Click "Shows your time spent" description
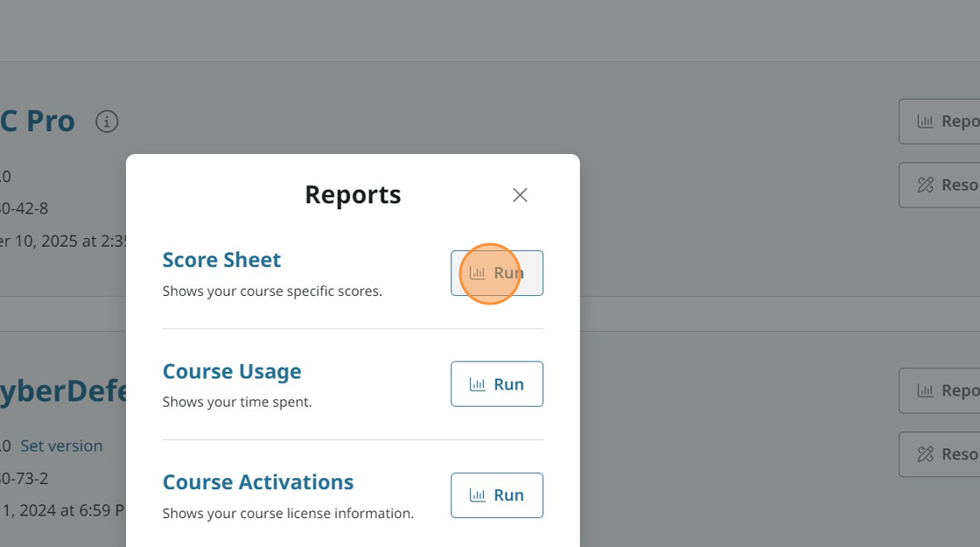 click(x=237, y=403)
